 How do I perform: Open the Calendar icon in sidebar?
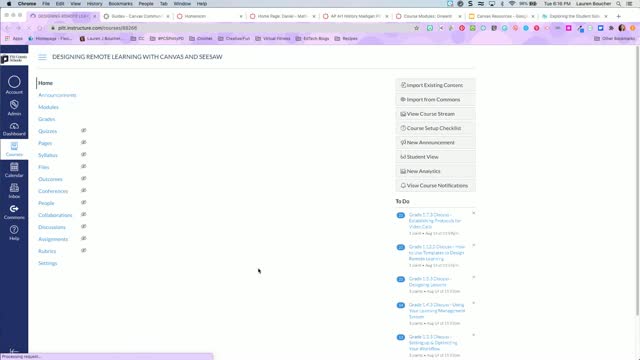click(14, 167)
